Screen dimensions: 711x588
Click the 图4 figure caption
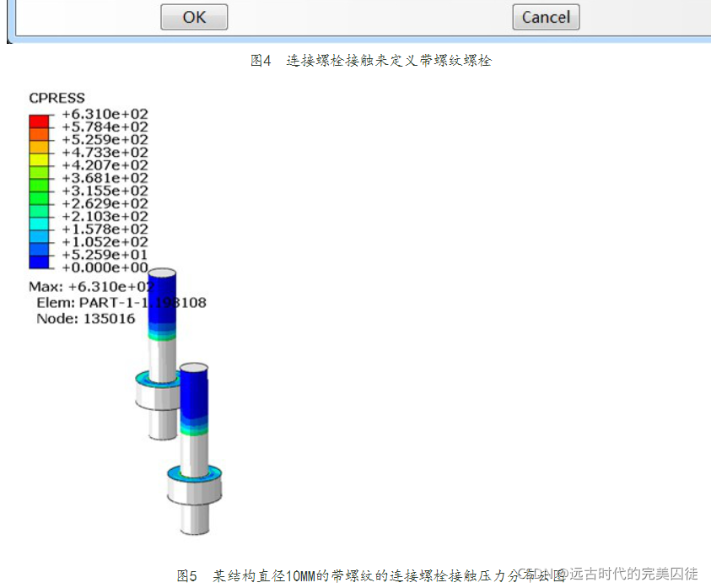point(371,61)
